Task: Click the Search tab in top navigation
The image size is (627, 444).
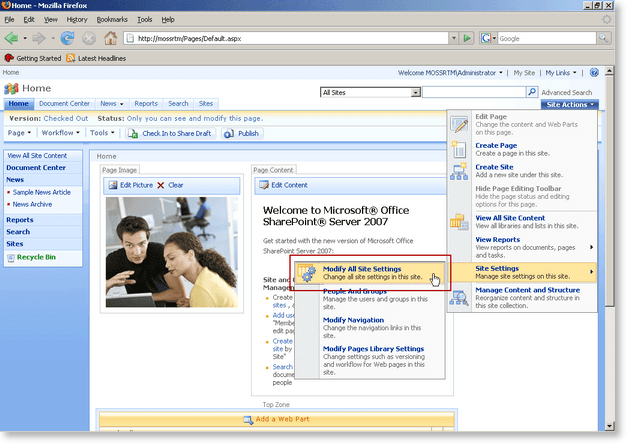Action: [178, 104]
